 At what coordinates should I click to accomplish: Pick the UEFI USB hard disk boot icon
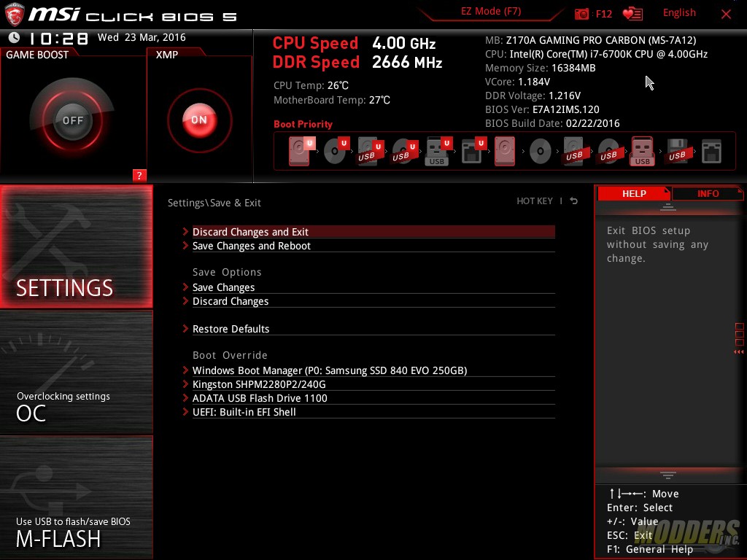coord(370,151)
